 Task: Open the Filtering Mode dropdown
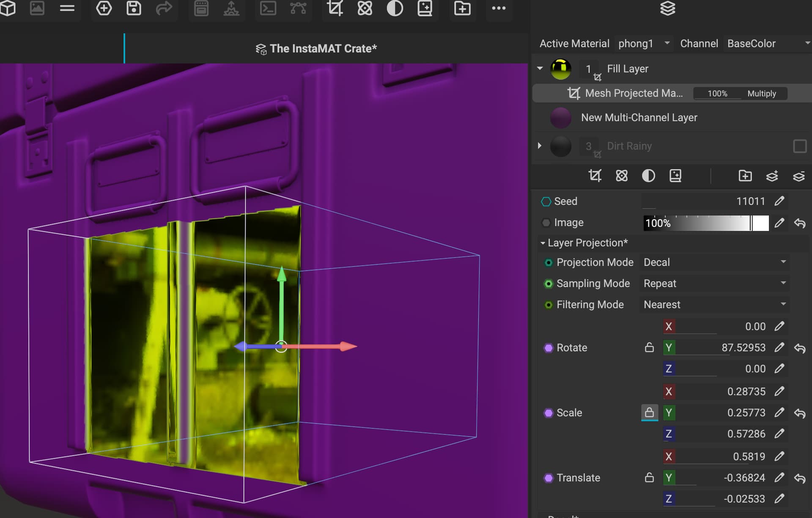pyautogui.click(x=714, y=305)
